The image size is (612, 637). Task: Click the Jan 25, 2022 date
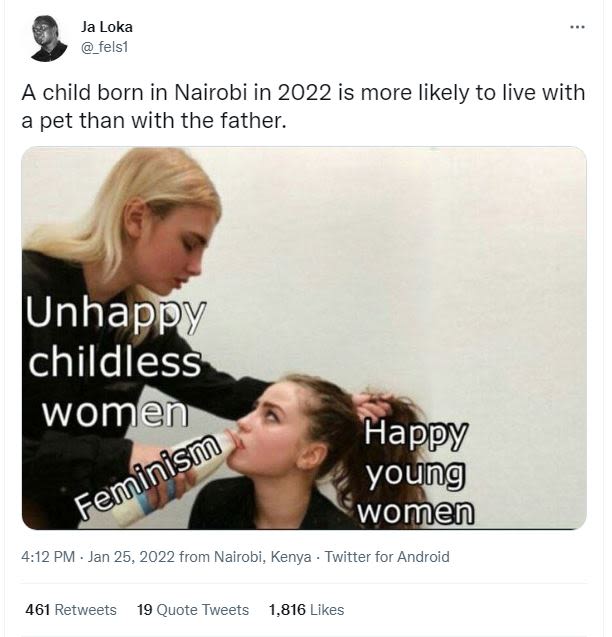coord(133,557)
